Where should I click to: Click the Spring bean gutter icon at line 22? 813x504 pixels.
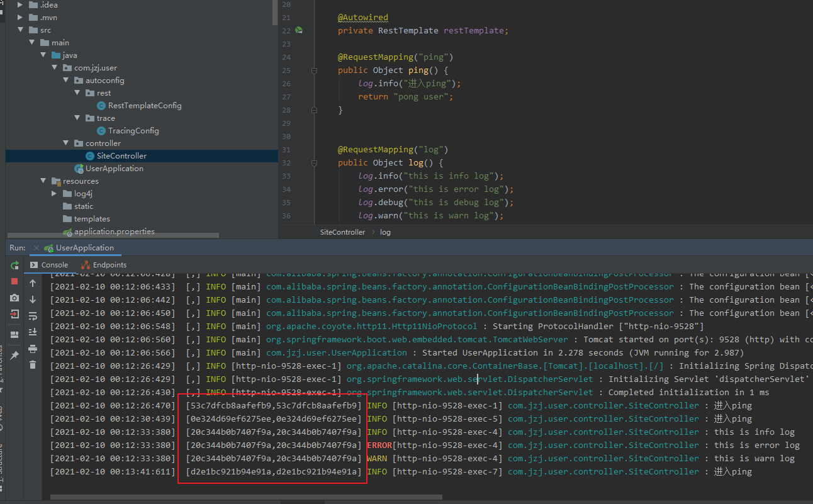pos(300,30)
